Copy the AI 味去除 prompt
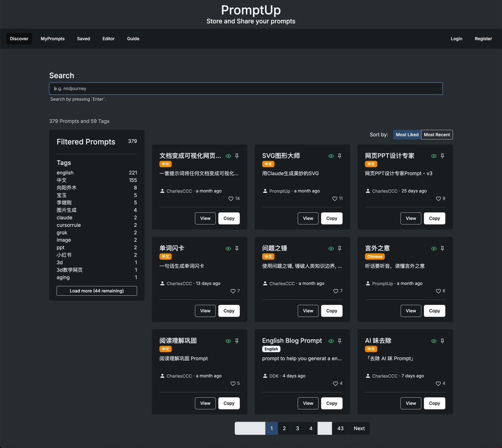Image resolution: width=502 pixels, height=448 pixels. [435, 403]
